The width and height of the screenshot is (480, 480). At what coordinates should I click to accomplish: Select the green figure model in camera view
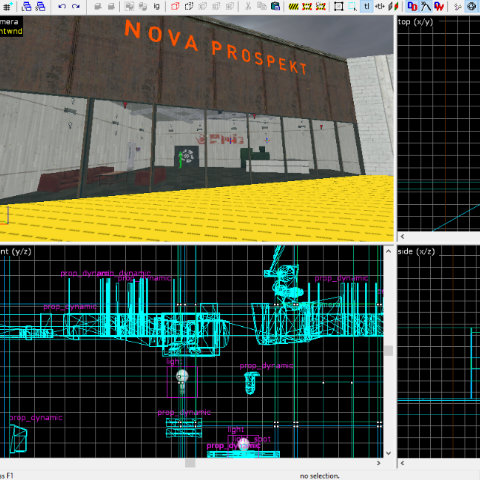181,160
